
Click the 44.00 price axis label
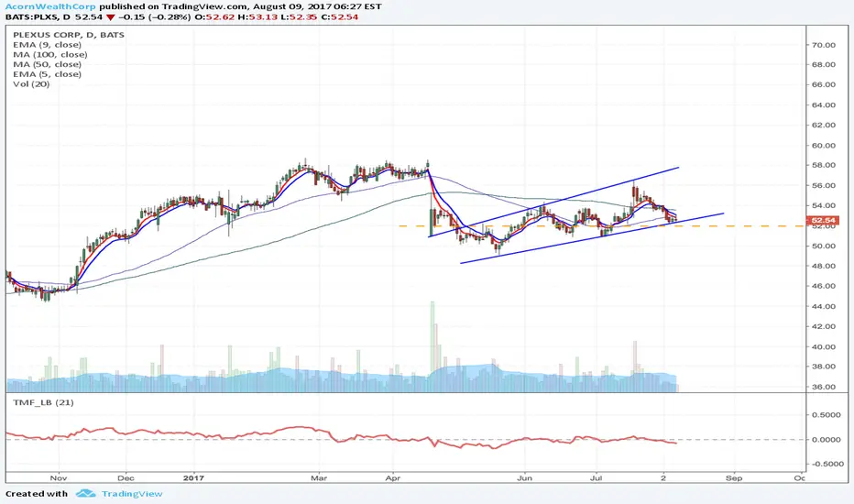pyautogui.click(x=824, y=306)
